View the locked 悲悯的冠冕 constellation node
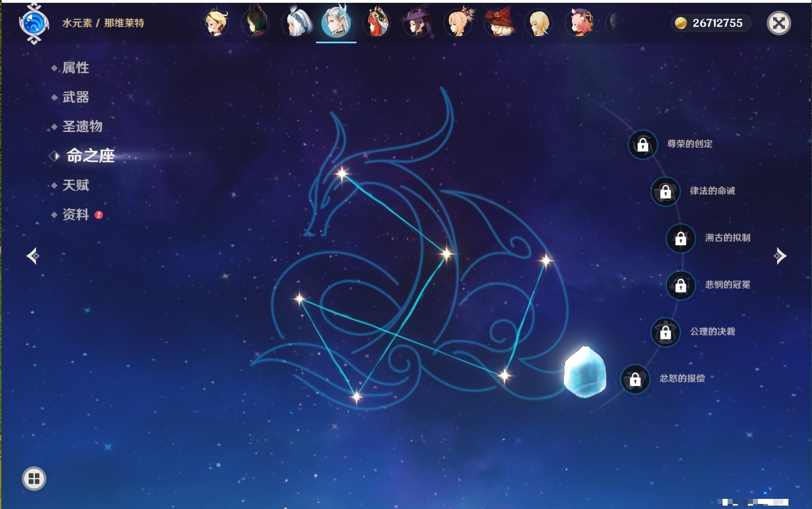This screenshot has height=509, width=812. pyautogui.click(x=681, y=285)
